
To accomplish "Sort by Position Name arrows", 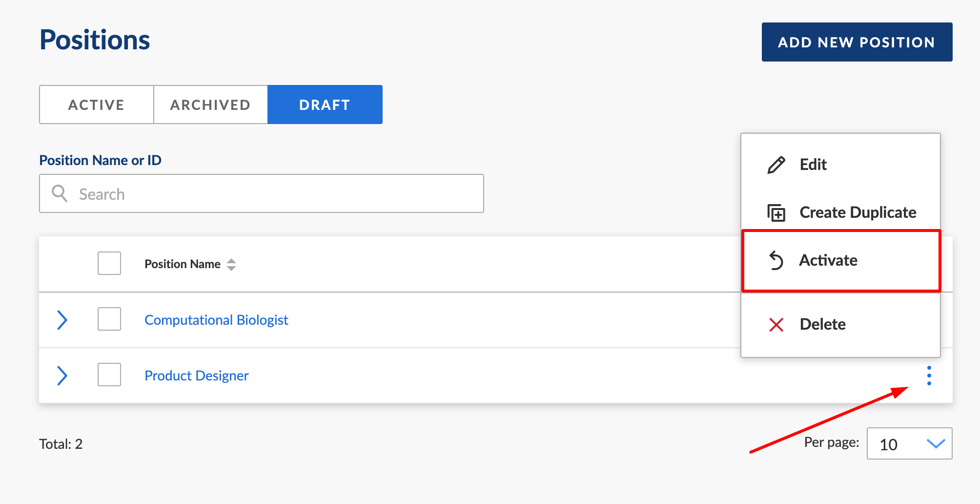I will pos(231,264).
